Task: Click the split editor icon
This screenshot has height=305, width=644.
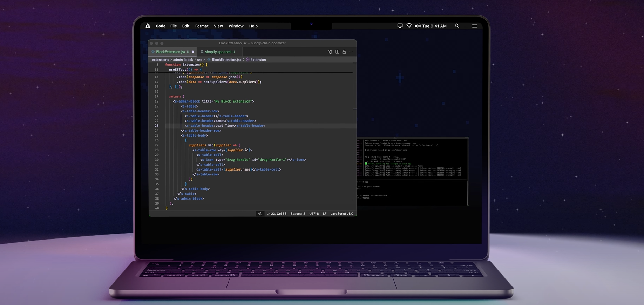Action: pyautogui.click(x=337, y=52)
